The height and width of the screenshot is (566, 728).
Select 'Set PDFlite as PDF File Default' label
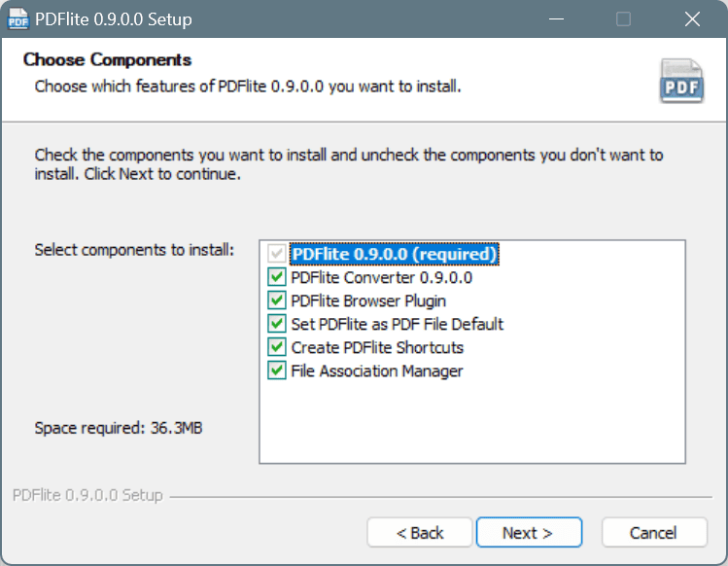tap(397, 324)
